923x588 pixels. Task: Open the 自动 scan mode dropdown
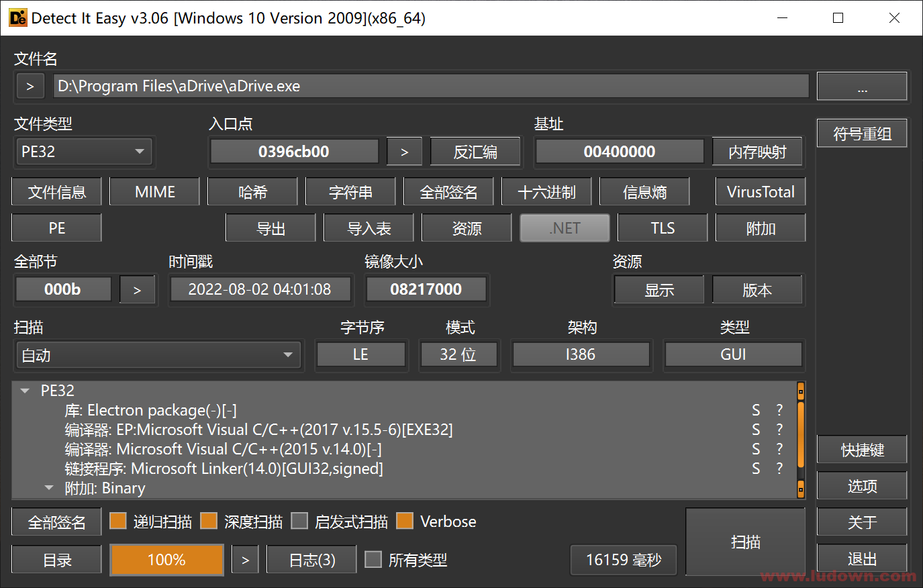click(x=158, y=355)
